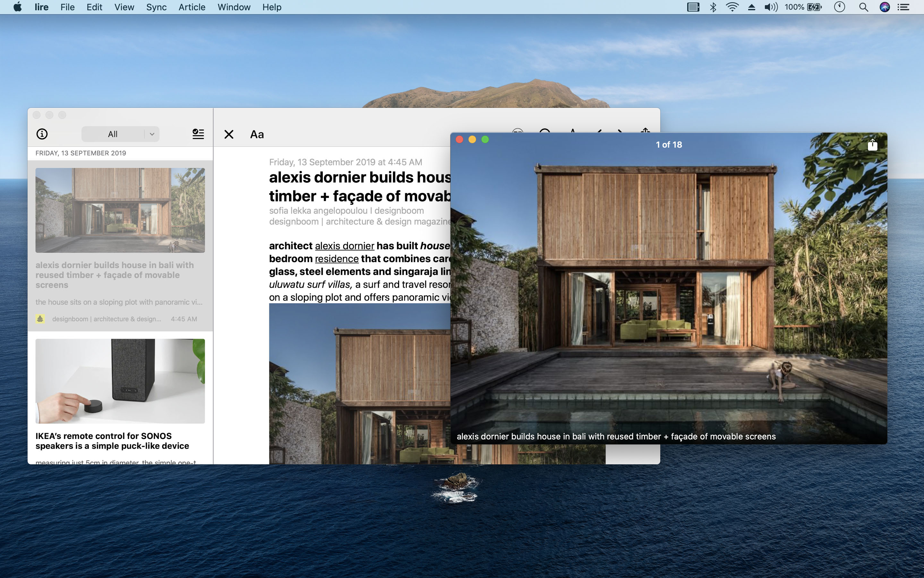
Task: Launch Siri from menu bar
Action: click(x=885, y=7)
